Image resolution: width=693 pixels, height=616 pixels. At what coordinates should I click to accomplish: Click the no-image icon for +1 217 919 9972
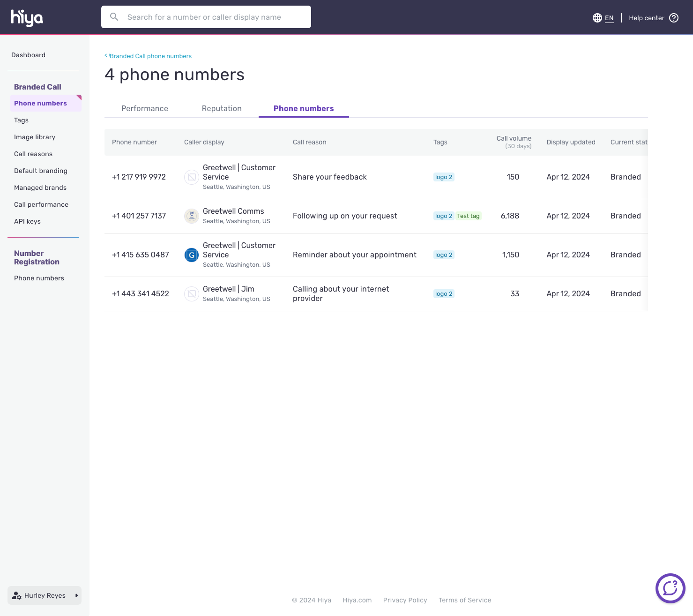[x=191, y=177]
